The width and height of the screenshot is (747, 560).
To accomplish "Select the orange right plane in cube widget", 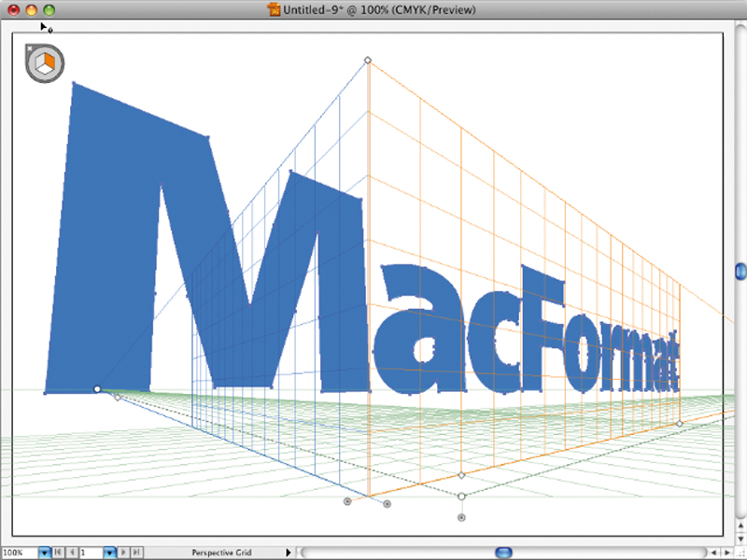I will (50, 62).
